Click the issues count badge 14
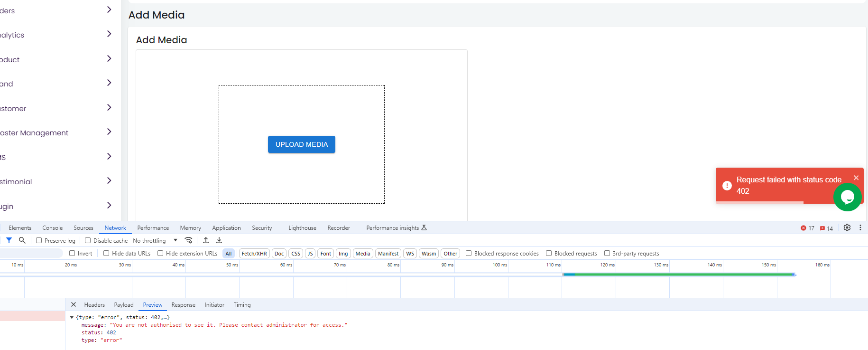868x350 pixels. click(826, 228)
